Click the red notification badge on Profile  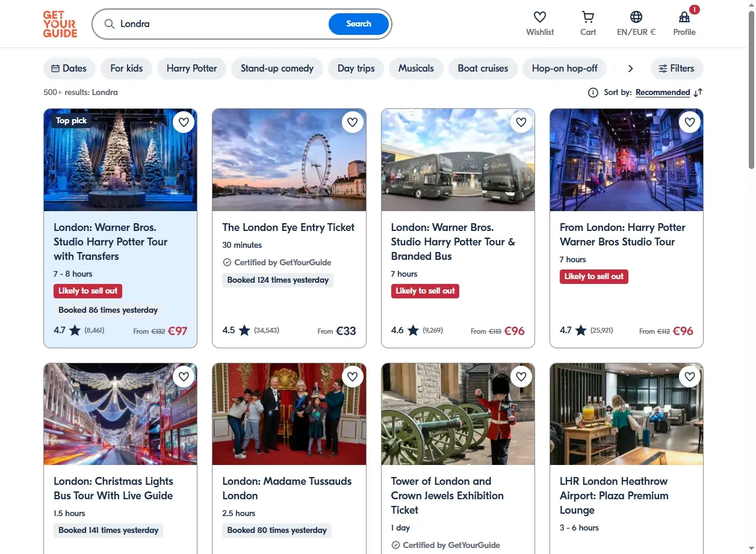(695, 10)
